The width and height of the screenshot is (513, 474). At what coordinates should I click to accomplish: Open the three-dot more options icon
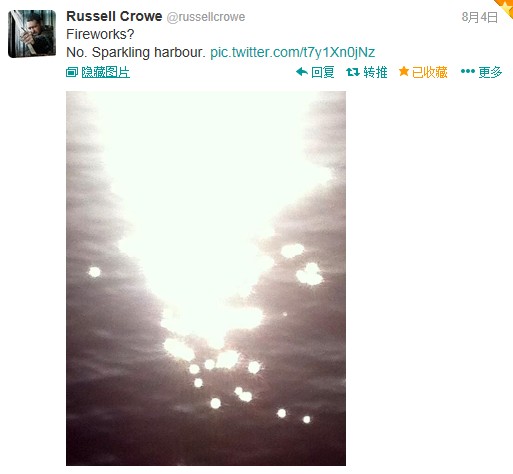coord(468,71)
